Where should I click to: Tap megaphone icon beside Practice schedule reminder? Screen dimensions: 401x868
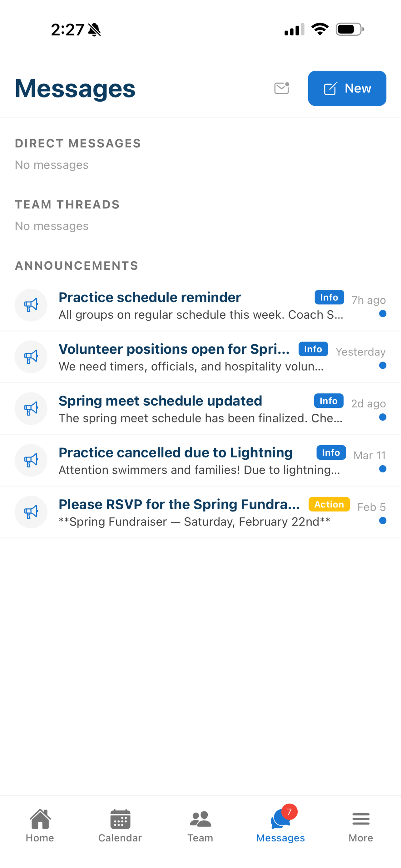pos(31,305)
